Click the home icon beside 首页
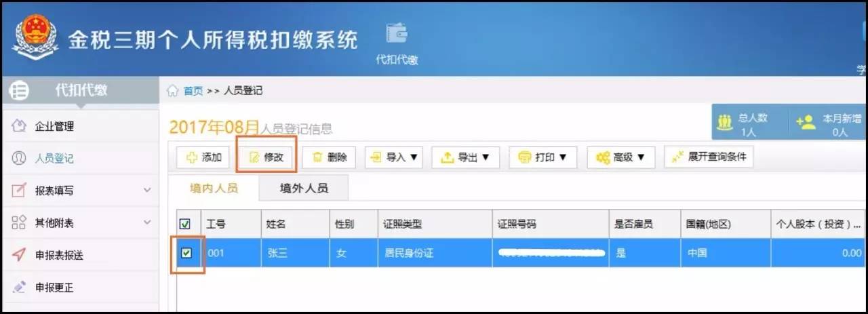The image size is (868, 314). 173,91
